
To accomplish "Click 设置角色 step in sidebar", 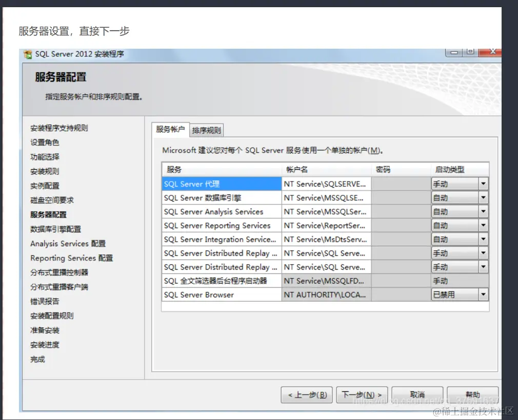I will tap(45, 143).
